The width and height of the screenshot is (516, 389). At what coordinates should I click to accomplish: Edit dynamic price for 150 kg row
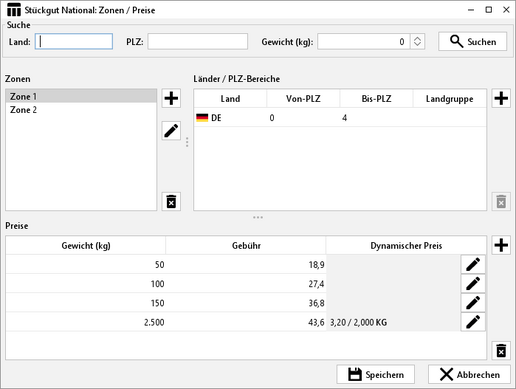pos(473,303)
